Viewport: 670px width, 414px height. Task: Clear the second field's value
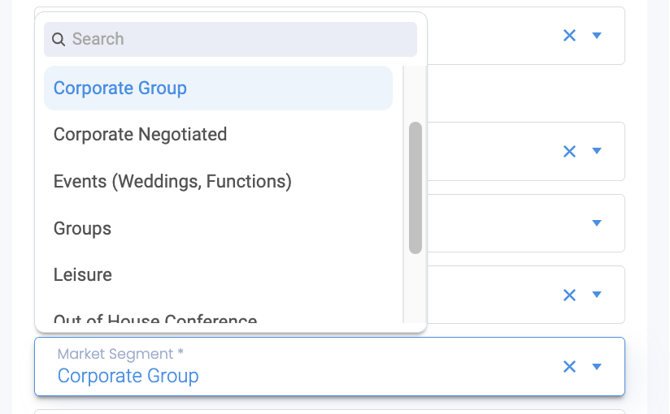point(569,151)
